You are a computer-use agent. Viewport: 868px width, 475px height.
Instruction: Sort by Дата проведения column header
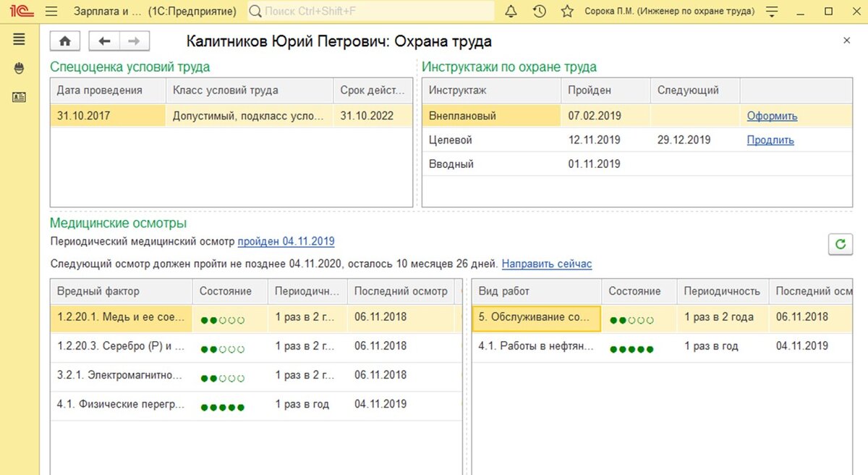click(x=109, y=91)
